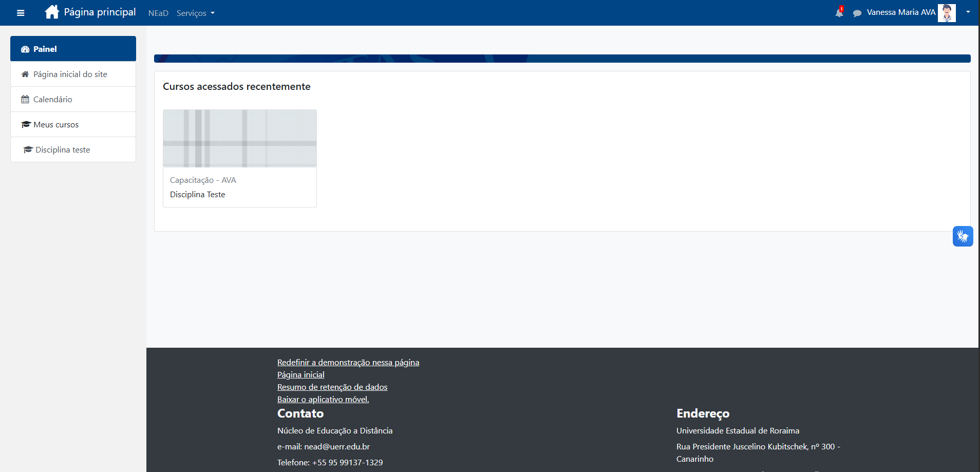Go to Página inicial do site
The image size is (980, 472).
pos(70,74)
